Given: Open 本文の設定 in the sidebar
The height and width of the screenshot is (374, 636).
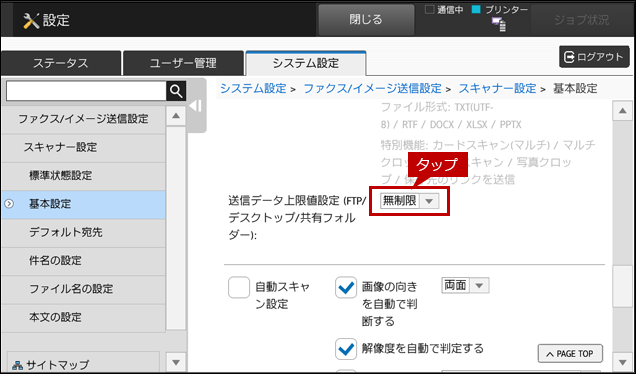Looking at the screenshot, I should (83, 317).
